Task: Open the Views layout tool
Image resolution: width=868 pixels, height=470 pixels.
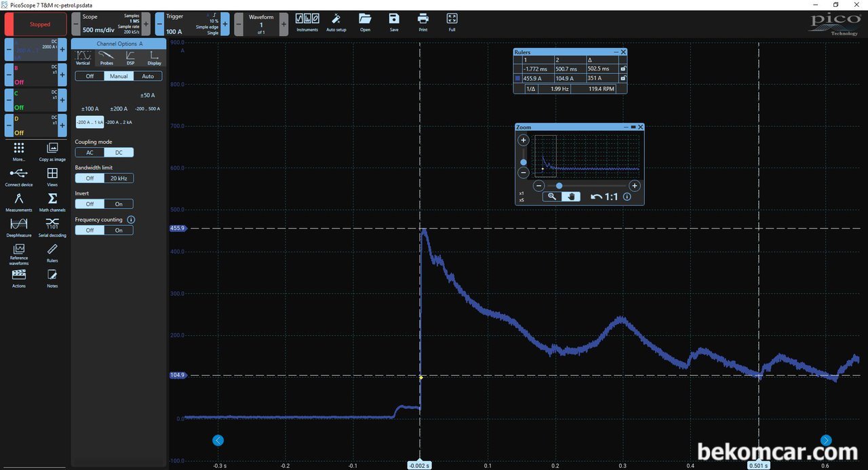Action: coord(52,177)
